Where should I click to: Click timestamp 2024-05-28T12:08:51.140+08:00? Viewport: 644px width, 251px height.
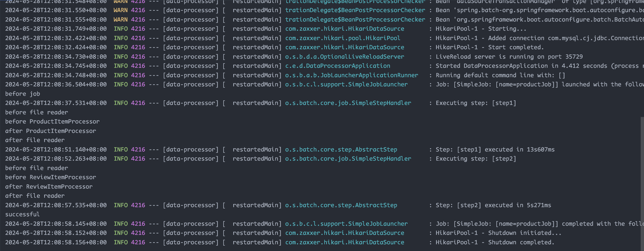coord(56,150)
